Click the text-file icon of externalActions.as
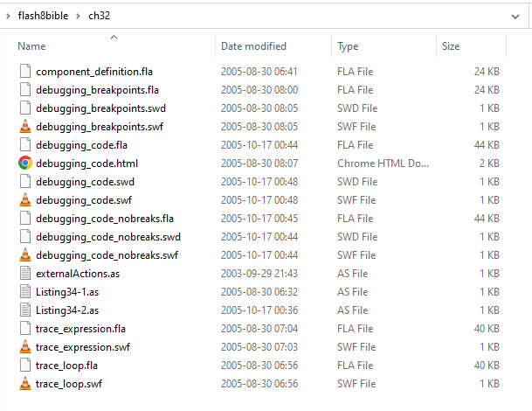This screenshot has width=532, height=411. point(25,273)
